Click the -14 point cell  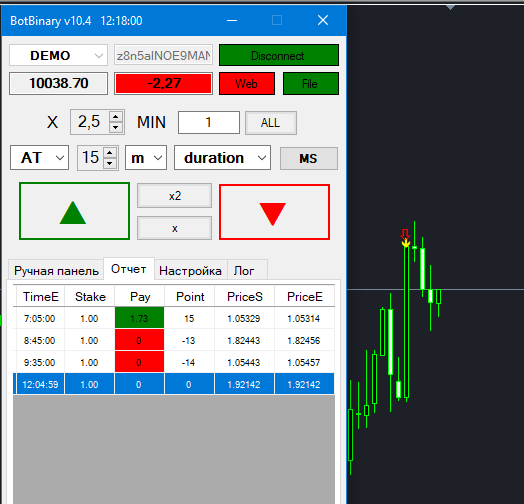pos(189,362)
